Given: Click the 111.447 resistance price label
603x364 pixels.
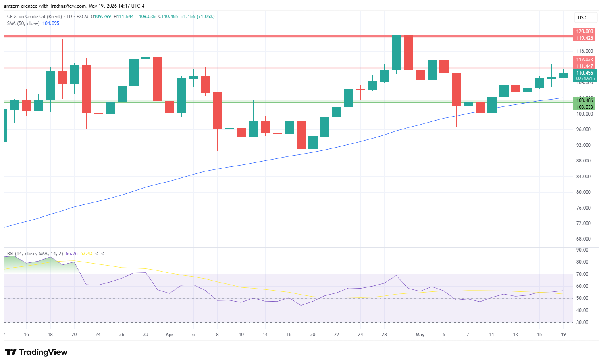Looking at the screenshot, I should click(x=585, y=66).
